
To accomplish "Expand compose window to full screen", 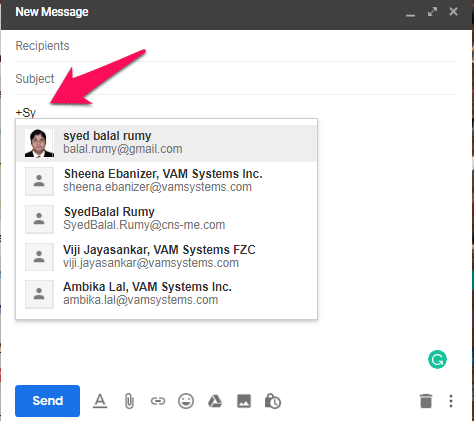I will [432, 12].
